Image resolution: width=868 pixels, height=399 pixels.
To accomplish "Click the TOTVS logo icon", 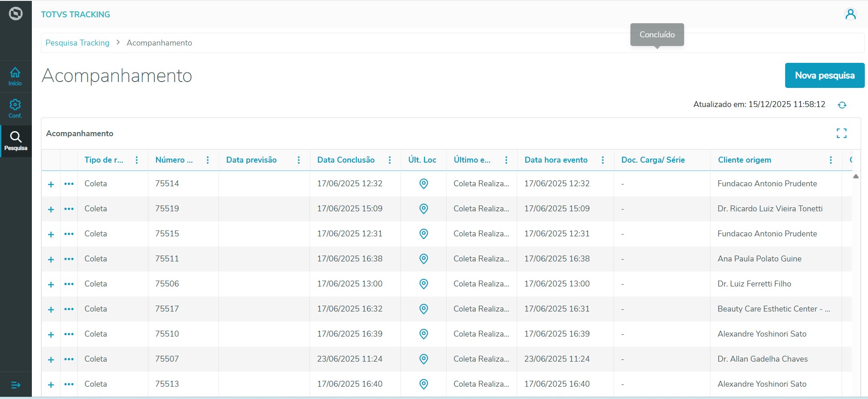I will point(16,14).
